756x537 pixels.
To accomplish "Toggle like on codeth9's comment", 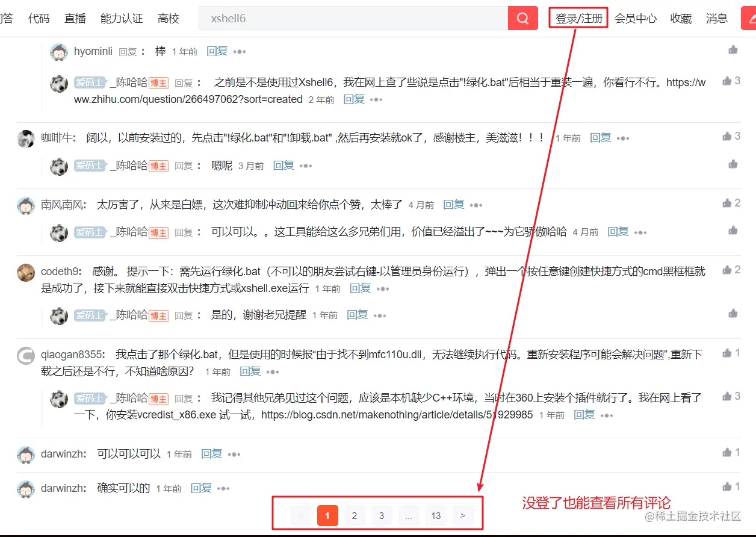I will click(x=727, y=270).
